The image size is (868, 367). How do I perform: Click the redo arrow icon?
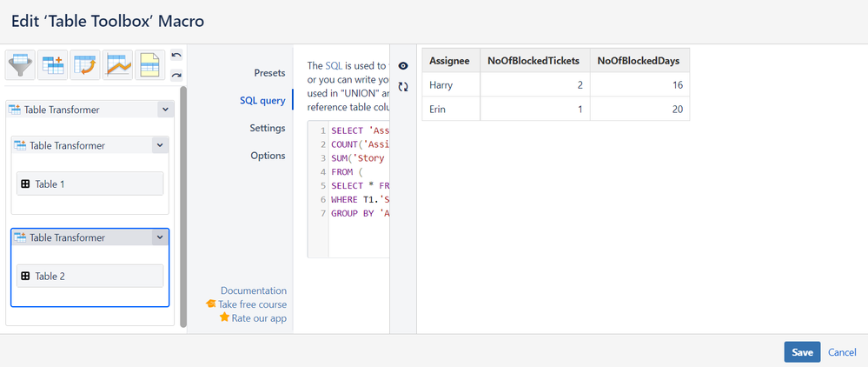(x=177, y=74)
